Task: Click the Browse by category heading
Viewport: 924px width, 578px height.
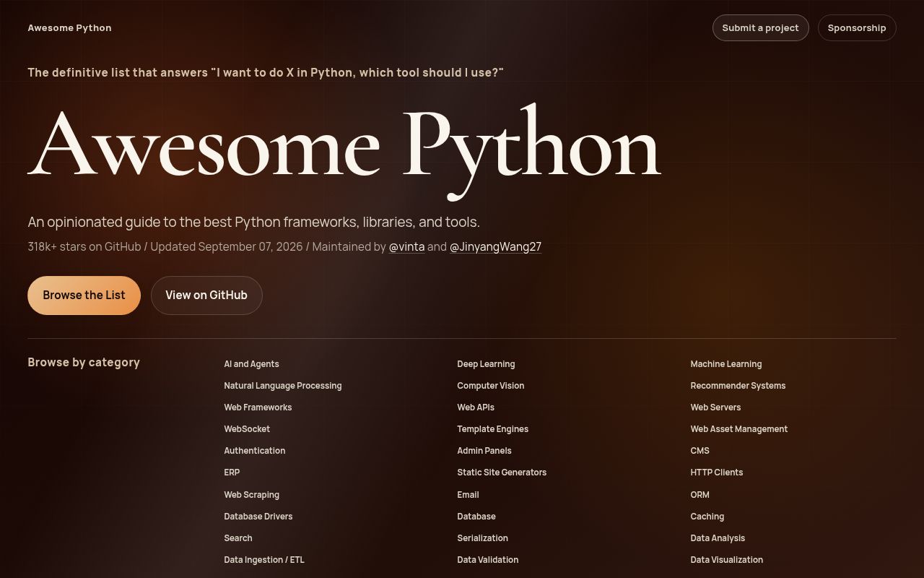Action: click(84, 362)
